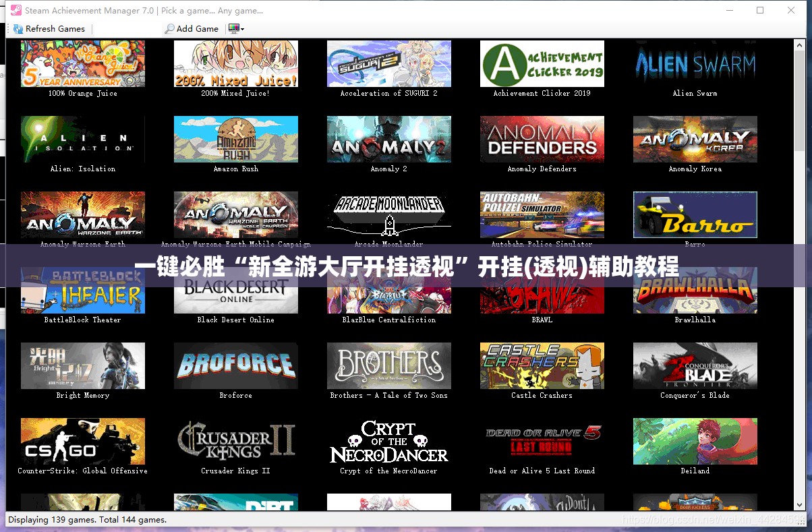Select the Anomaly 2 game icon
This screenshot has width=812, height=532.
(389, 139)
